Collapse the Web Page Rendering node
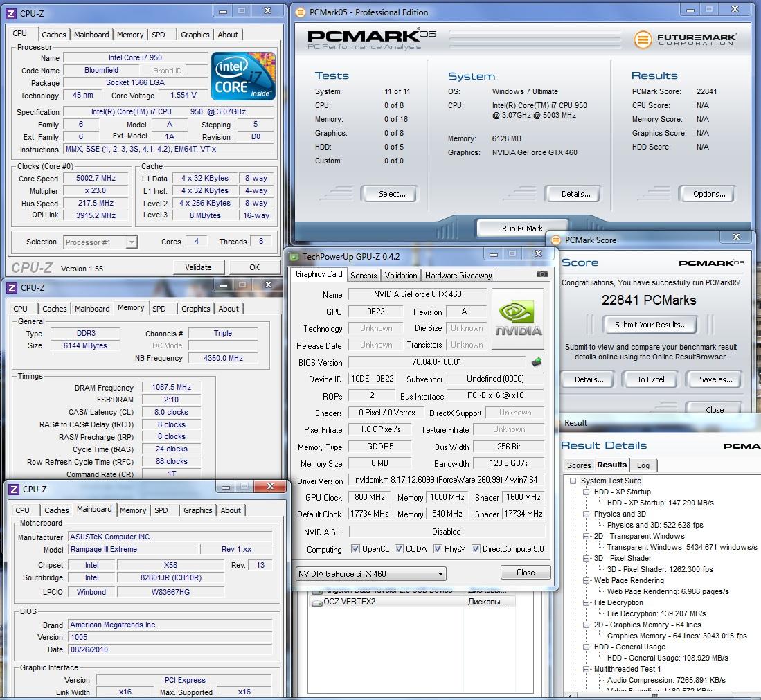The image size is (761, 700). point(587,580)
